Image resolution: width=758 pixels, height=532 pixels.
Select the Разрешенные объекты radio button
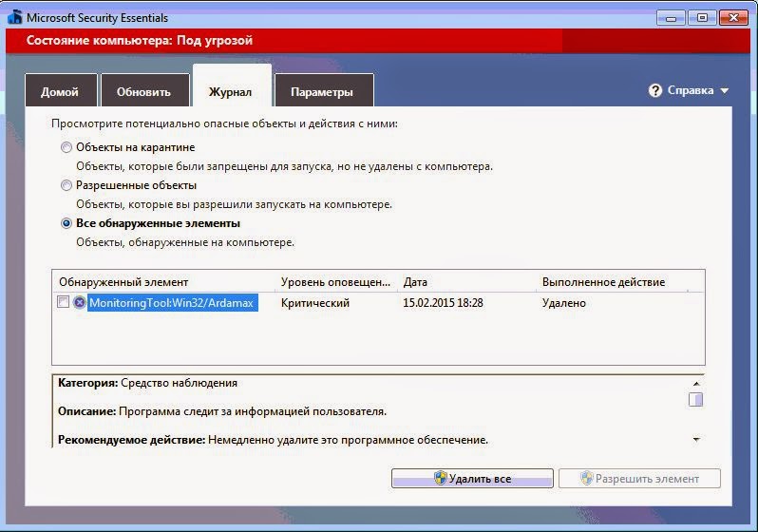(x=66, y=185)
